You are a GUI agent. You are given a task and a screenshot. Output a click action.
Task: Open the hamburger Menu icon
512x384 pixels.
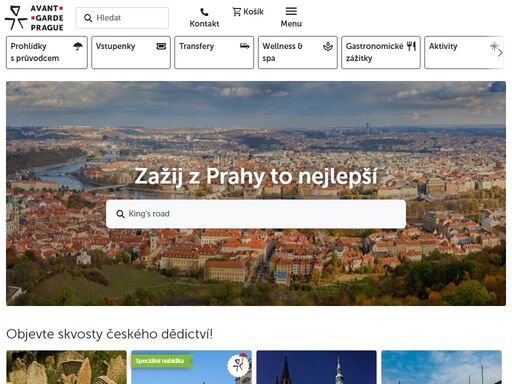click(x=291, y=11)
